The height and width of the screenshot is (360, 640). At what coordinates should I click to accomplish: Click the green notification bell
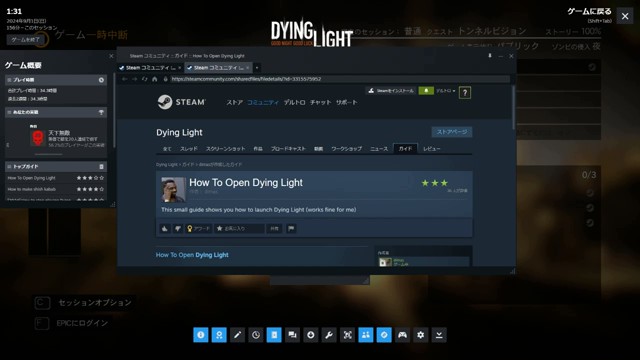426,91
